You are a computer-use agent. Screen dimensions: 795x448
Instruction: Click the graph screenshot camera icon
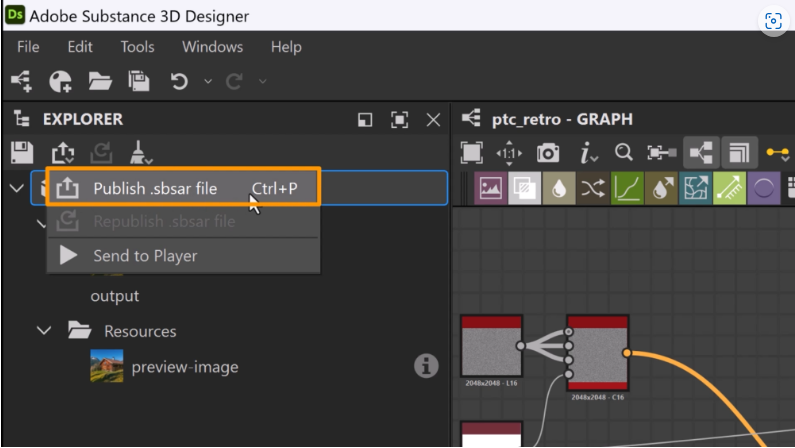548,153
